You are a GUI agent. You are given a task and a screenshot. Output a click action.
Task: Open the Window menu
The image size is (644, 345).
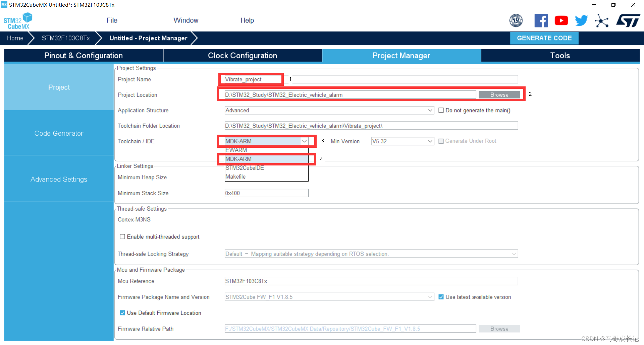coord(186,20)
